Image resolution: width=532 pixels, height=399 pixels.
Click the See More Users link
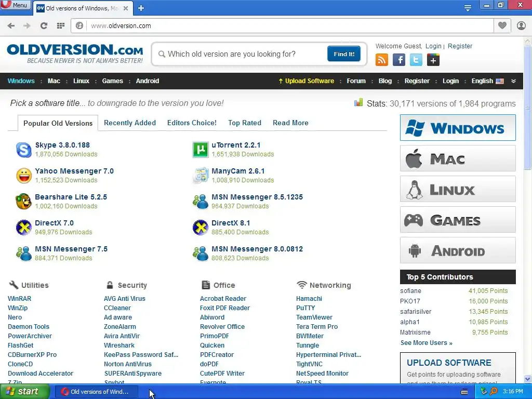pyautogui.click(x=426, y=343)
